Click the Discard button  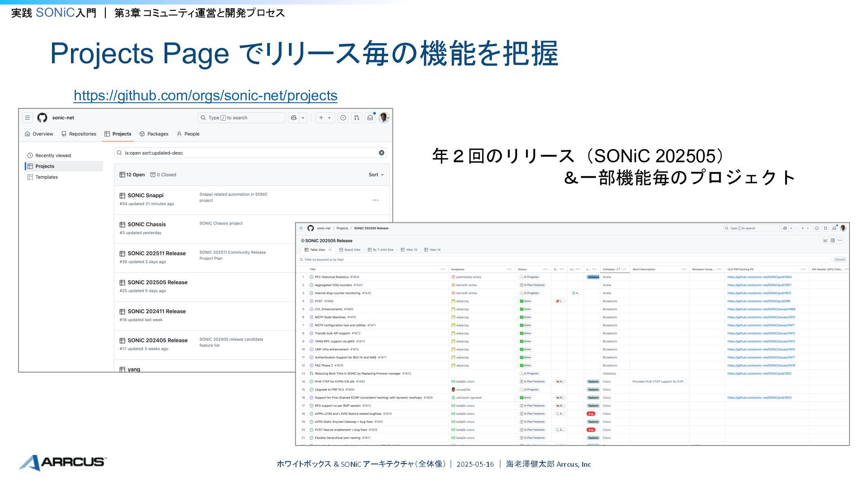pos(840,260)
